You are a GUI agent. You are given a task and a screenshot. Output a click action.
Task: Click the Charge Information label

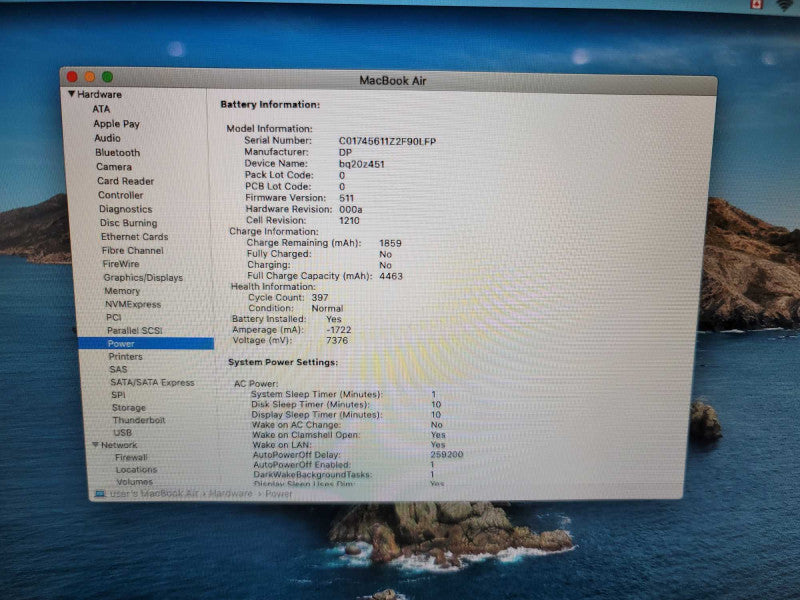point(273,231)
